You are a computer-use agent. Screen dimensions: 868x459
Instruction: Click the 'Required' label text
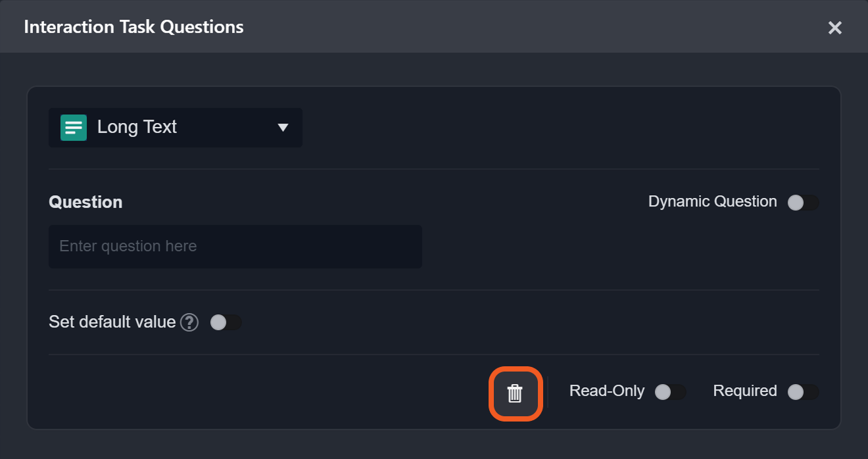[744, 391]
